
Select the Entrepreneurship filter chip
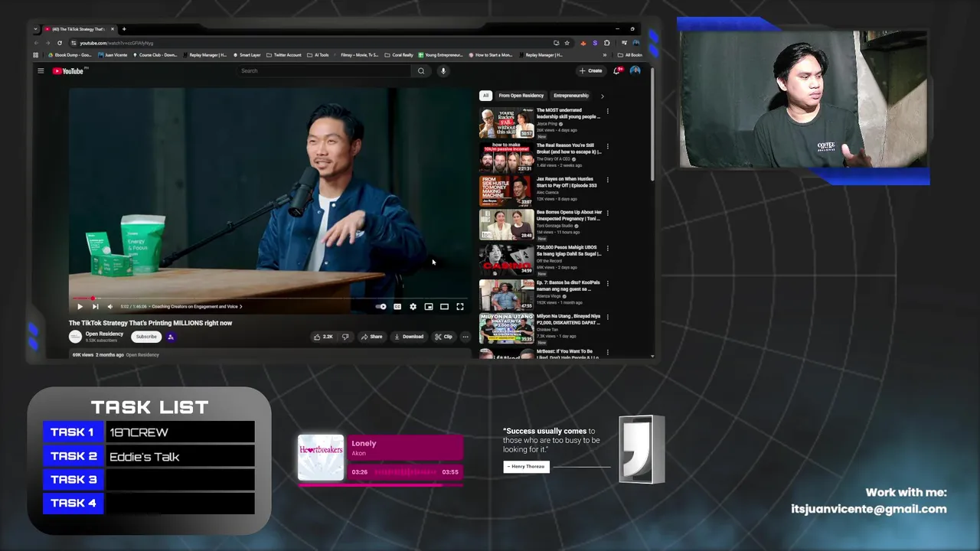coord(571,96)
